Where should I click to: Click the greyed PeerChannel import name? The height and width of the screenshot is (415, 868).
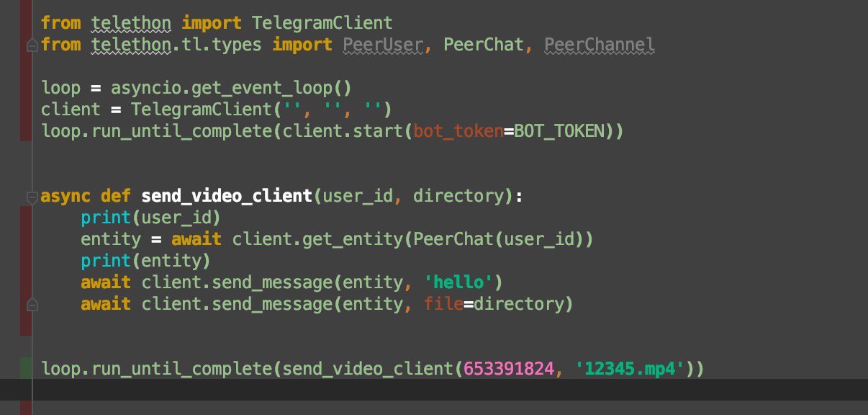[600, 45]
